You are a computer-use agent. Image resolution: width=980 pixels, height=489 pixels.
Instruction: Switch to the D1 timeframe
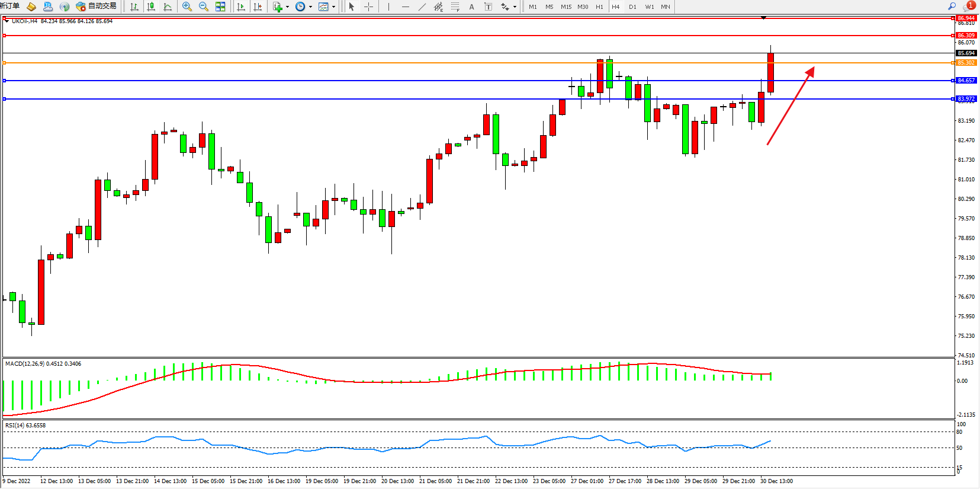coord(632,7)
